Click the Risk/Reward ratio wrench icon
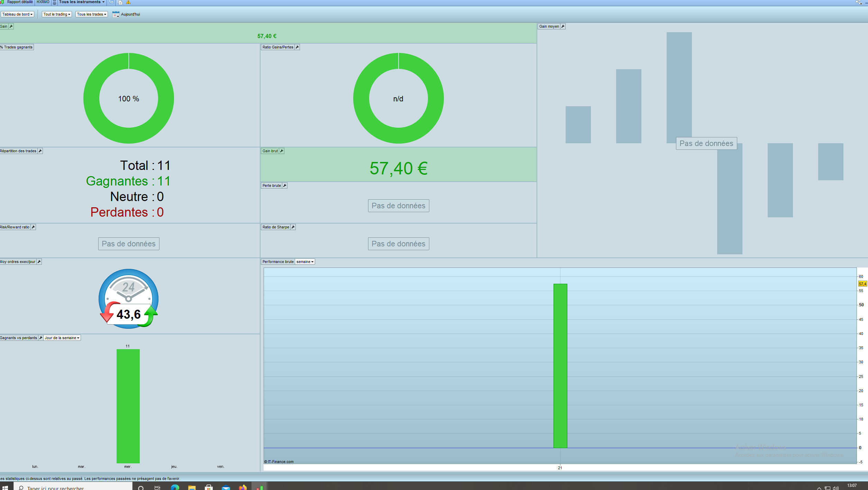The width and height of the screenshot is (868, 490). (33, 227)
